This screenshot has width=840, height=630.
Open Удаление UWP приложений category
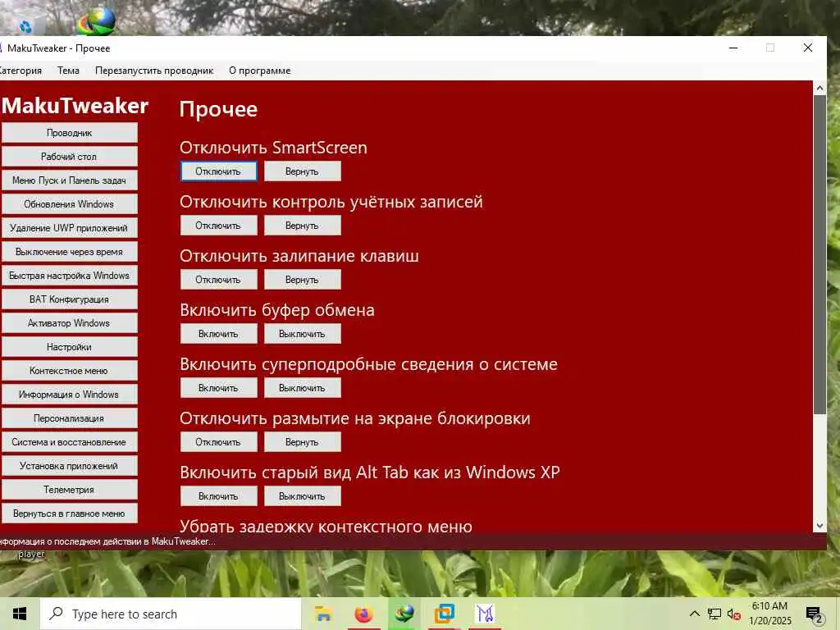coord(70,228)
